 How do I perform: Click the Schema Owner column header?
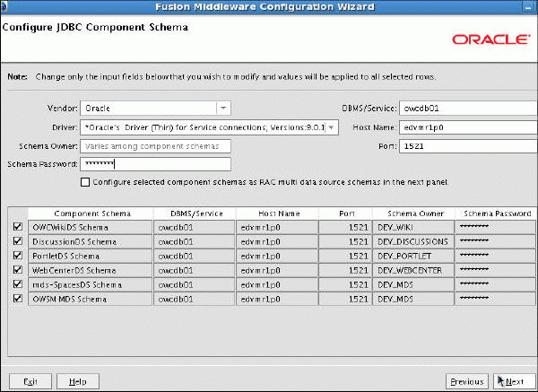413,213
